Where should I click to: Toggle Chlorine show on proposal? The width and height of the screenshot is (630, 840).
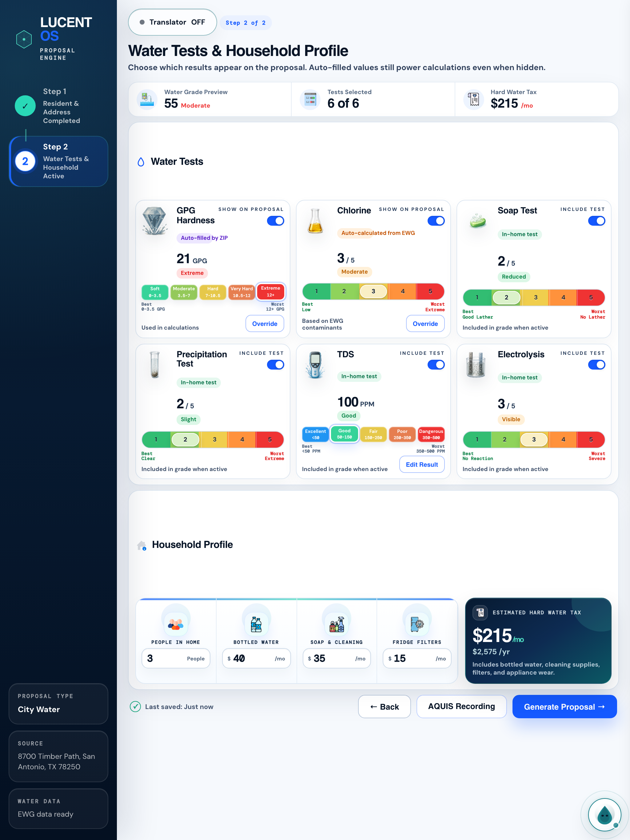[436, 221]
